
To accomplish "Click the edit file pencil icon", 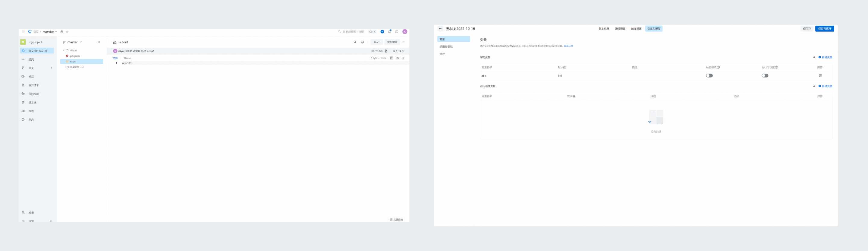I will pos(397,58).
